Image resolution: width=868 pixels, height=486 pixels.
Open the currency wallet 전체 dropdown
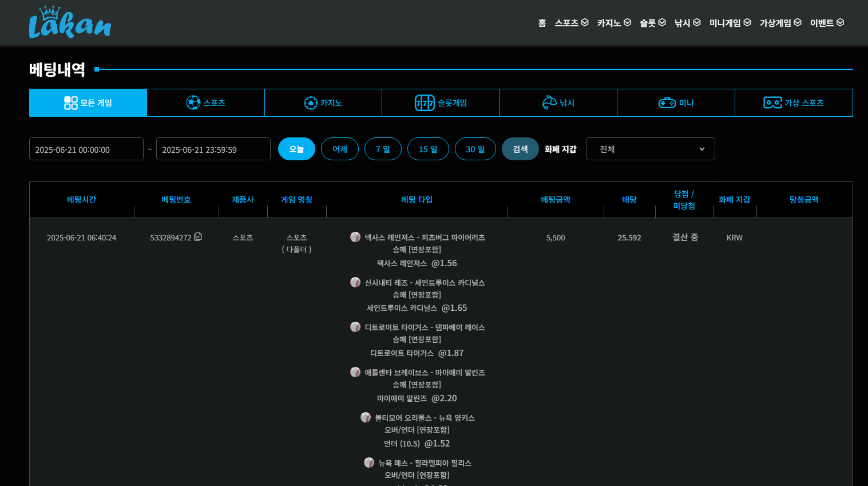[x=650, y=149]
